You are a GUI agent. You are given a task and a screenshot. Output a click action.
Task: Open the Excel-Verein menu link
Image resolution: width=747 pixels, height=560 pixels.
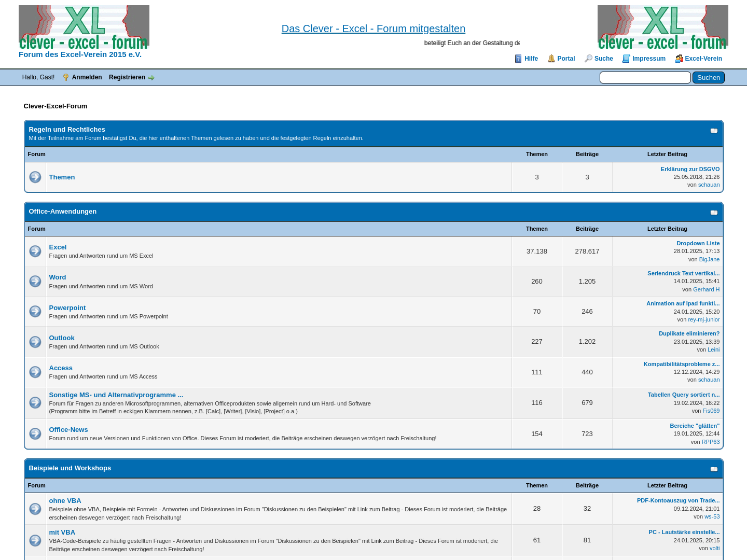click(703, 59)
